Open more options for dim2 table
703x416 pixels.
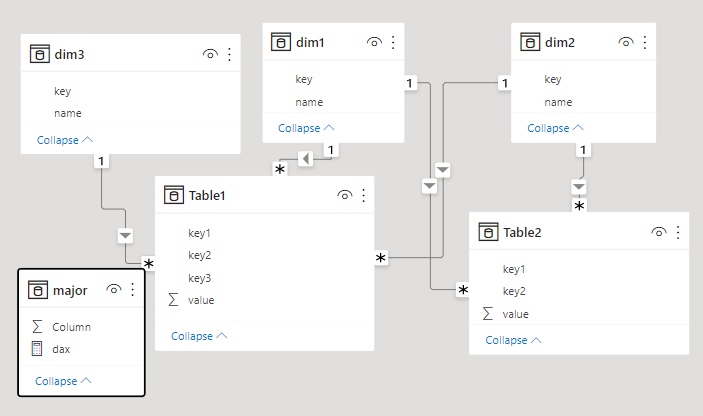pos(644,42)
